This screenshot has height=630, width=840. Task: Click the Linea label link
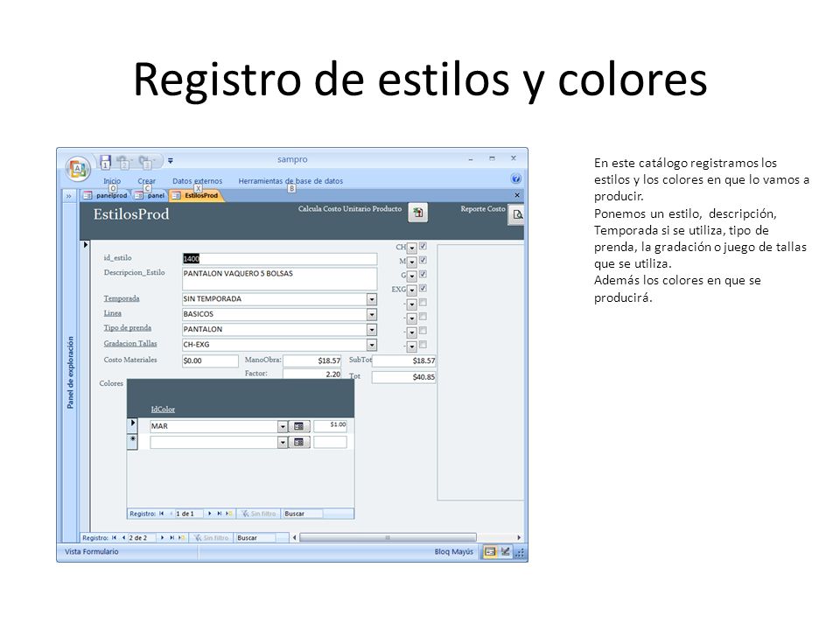113,313
